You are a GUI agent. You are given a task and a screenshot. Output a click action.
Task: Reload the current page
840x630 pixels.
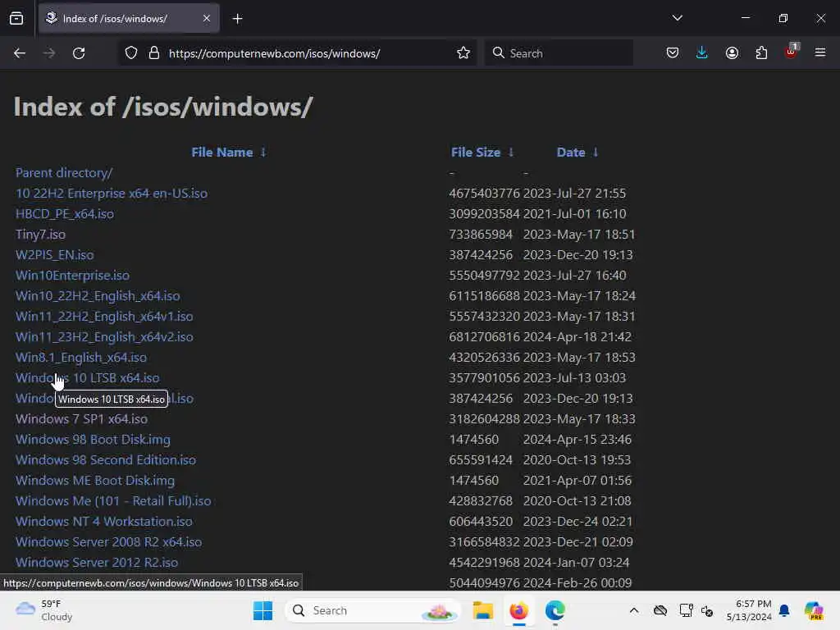click(79, 53)
